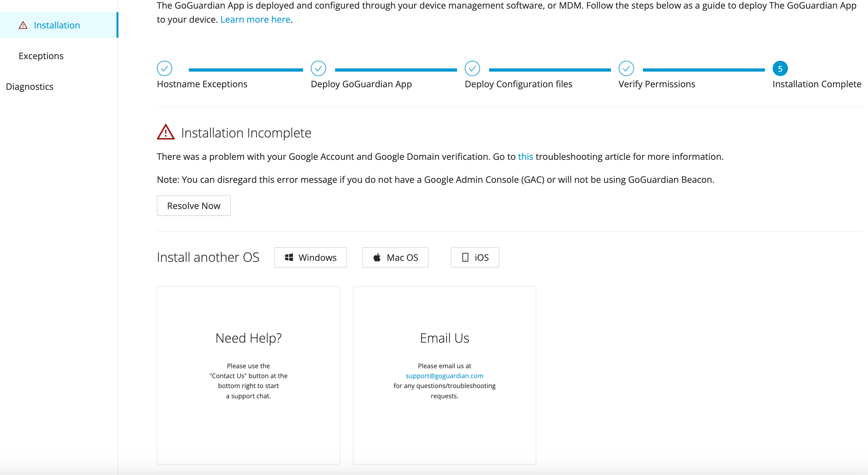Click the Deploy Configuration files checkmark icon
Viewport: 868px width, 475px height.
click(472, 68)
